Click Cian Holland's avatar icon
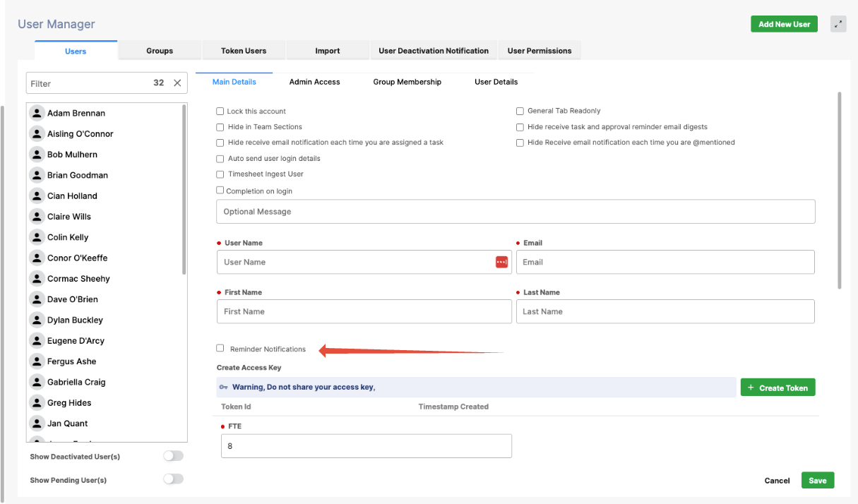Screen dimensions: 858x504 coord(37,196)
